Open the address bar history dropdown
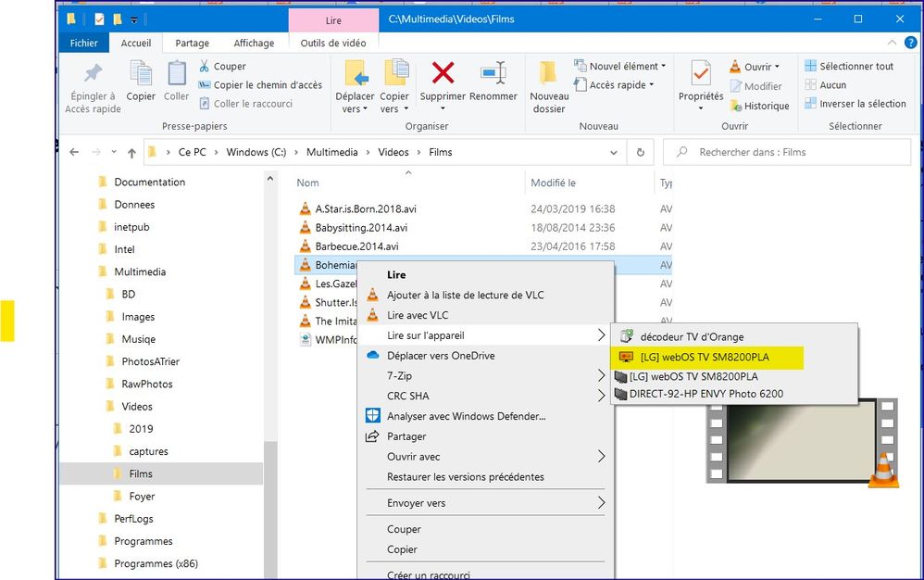The height and width of the screenshot is (580, 924). pos(613,153)
